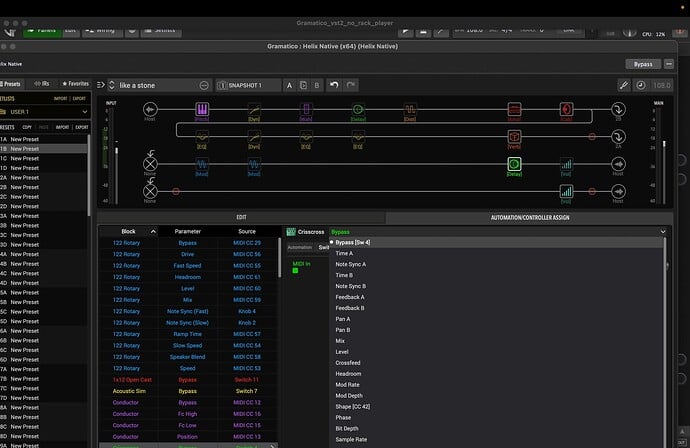Toggle compare state A
The image size is (690, 448).
(289, 85)
